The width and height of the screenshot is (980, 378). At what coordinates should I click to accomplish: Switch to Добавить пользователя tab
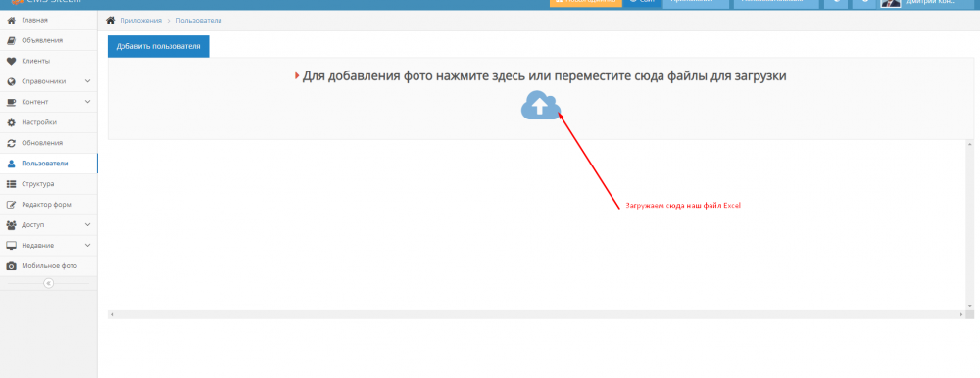158,47
